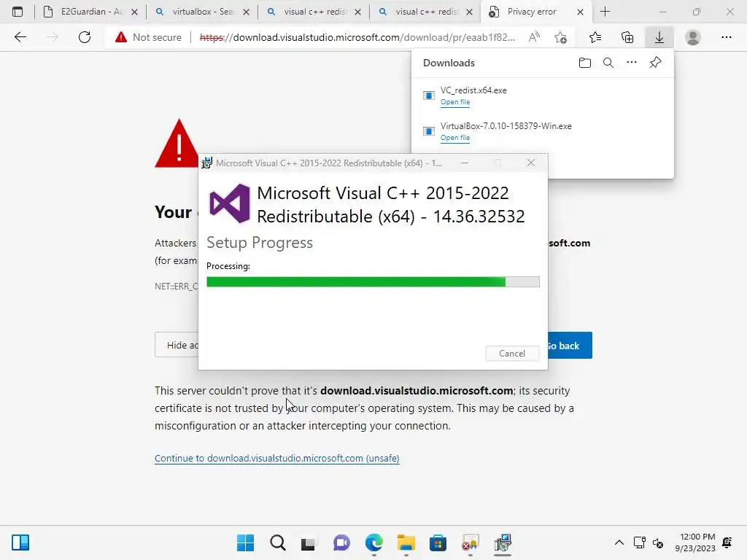
Task: Open Edge Settings and more menu
Action: tap(727, 37)
